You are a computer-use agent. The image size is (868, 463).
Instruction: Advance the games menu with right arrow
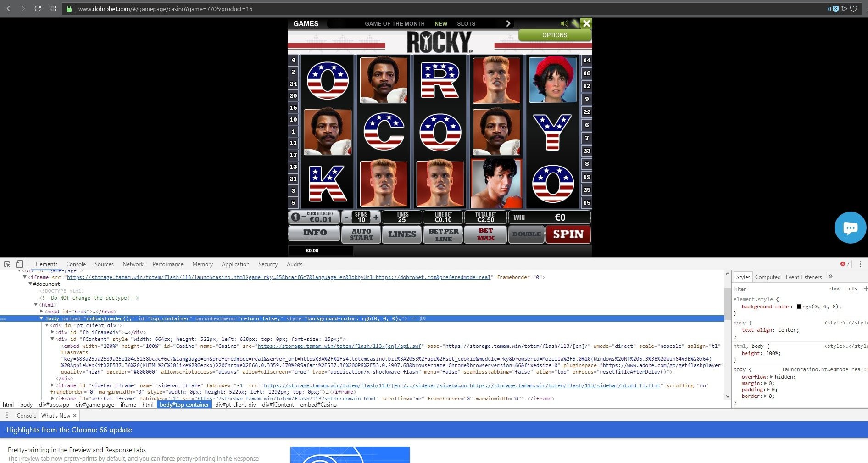pos(508,23)
